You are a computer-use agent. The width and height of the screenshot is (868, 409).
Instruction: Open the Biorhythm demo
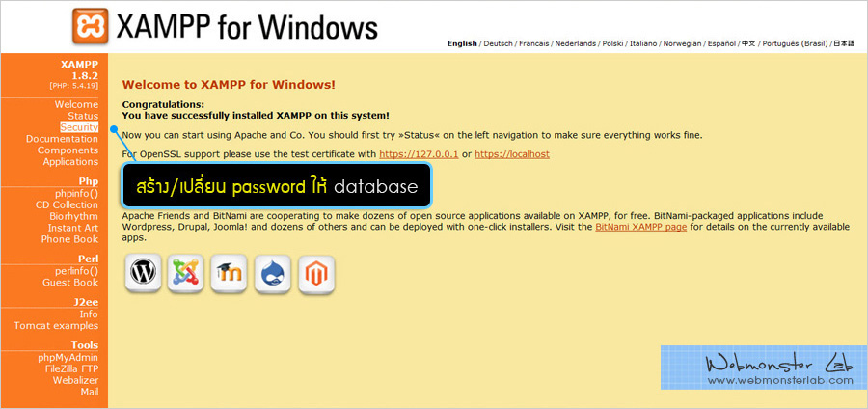click(73, 216)
